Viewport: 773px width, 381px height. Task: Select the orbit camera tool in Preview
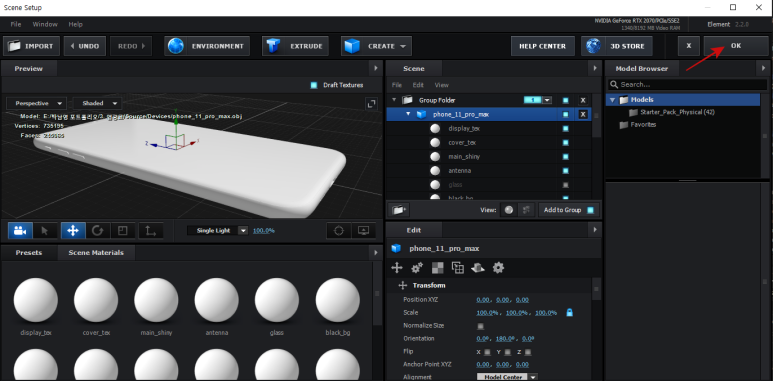coord(20,230)
